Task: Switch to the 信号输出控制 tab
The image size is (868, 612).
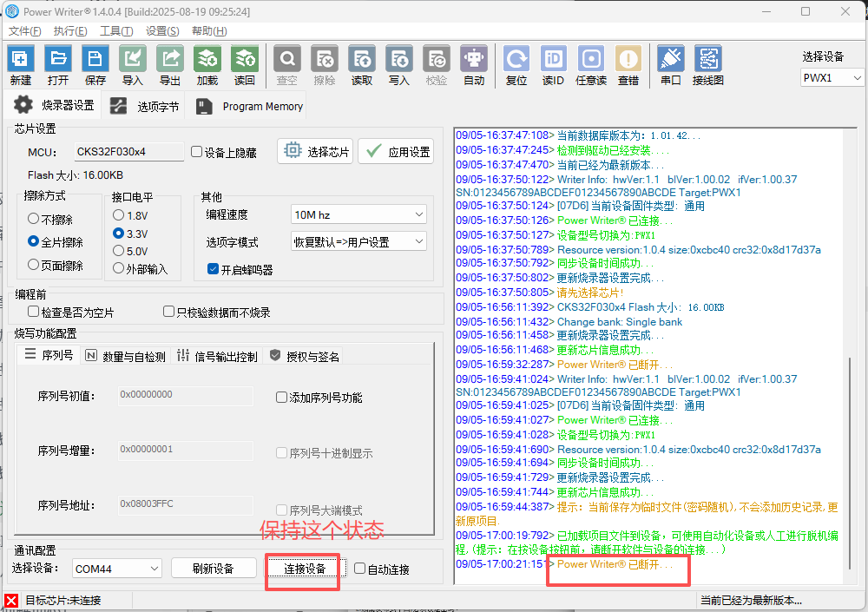Action: tap(217, 356)
